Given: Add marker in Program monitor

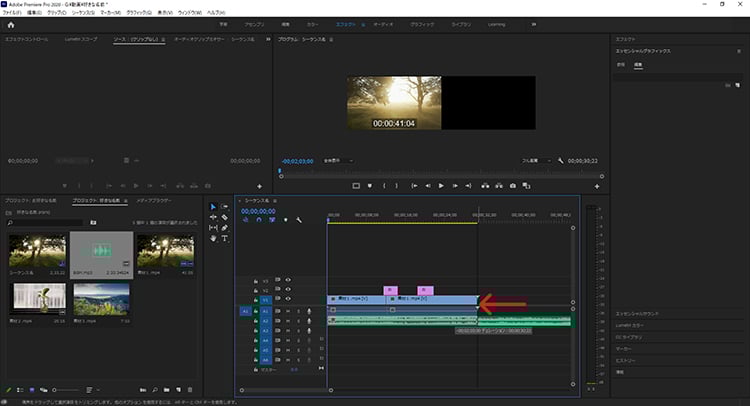Looking at the screenshot, I should [369, 186].
